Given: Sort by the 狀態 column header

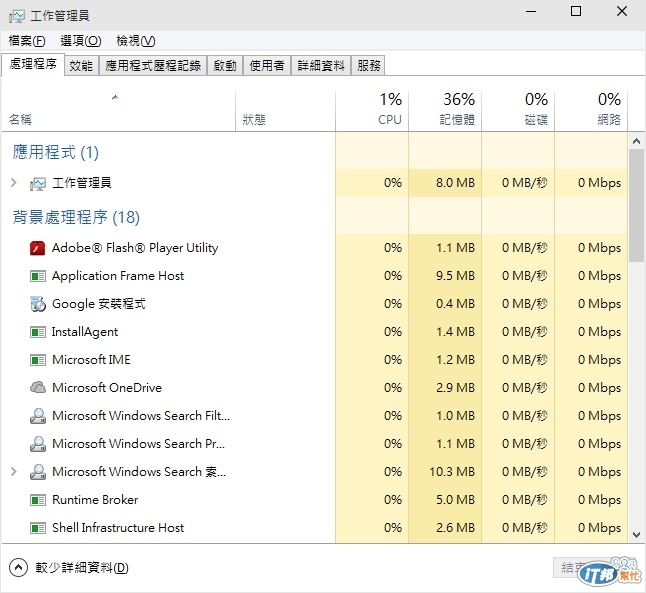Looking at the screenshot, I should [285, 111].
